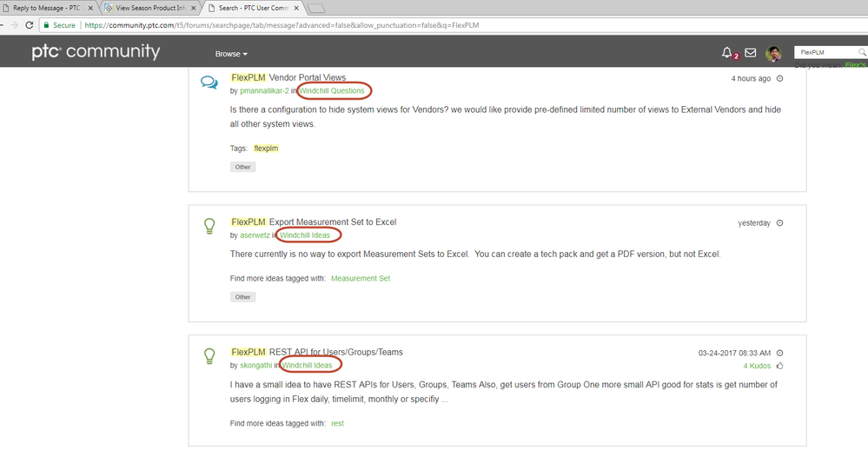Open options gear for REST API post
The width and height of the screenshot is (868, 450).
coord(779,353)
